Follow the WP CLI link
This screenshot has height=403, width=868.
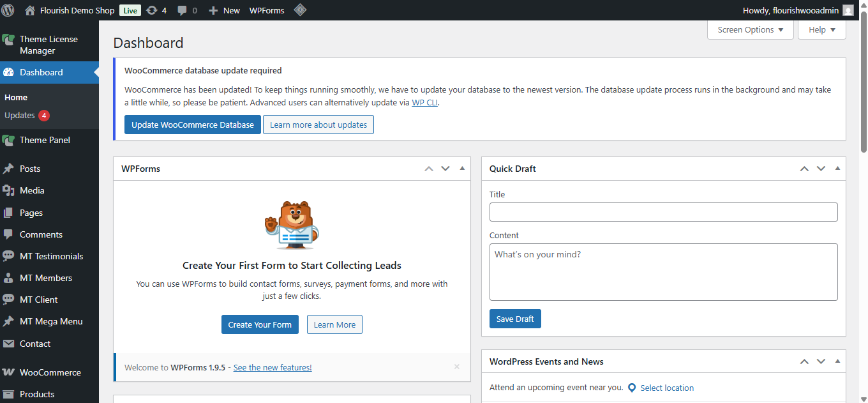tap(425, 102)
